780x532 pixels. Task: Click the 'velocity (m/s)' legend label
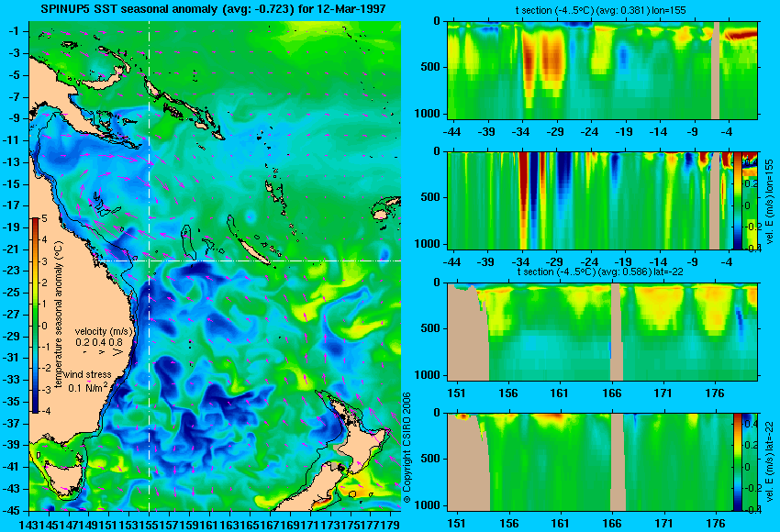tap(104, 331)
